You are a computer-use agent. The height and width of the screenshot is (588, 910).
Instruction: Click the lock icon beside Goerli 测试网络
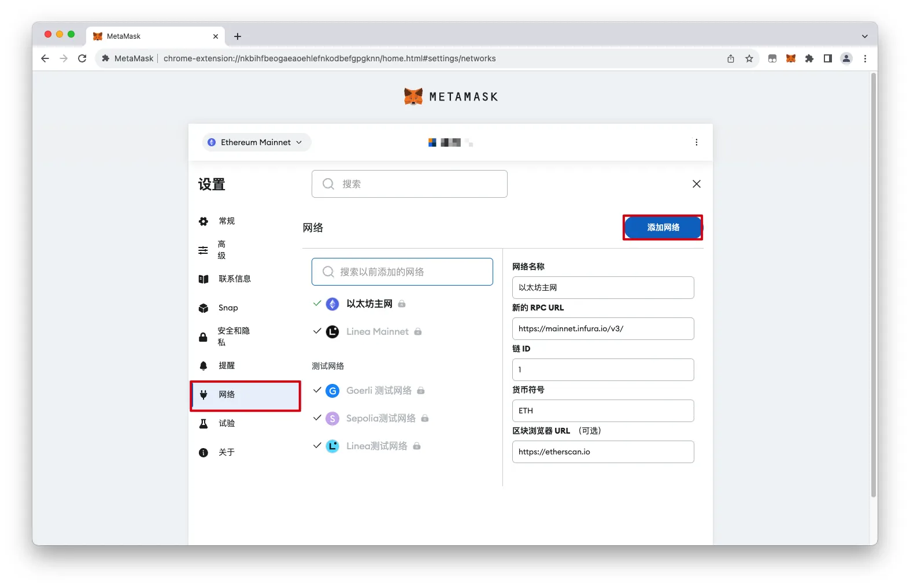(x=421, y=391)
